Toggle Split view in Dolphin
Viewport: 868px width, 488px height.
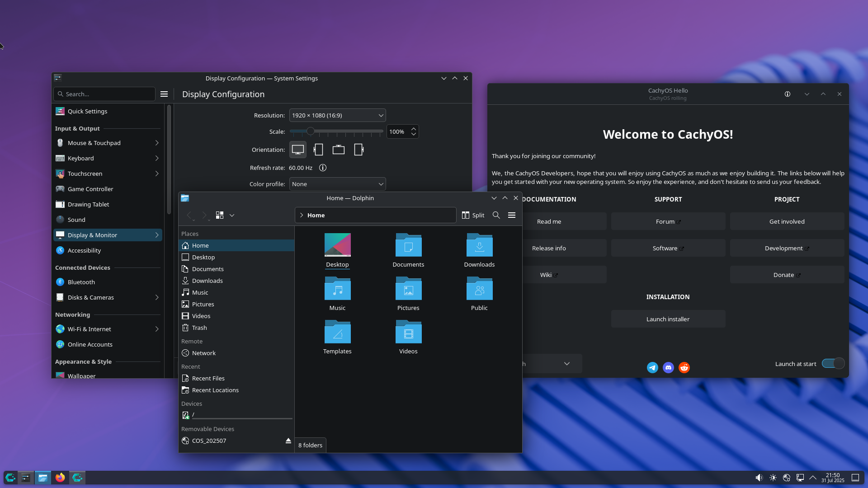pos(473,215)
